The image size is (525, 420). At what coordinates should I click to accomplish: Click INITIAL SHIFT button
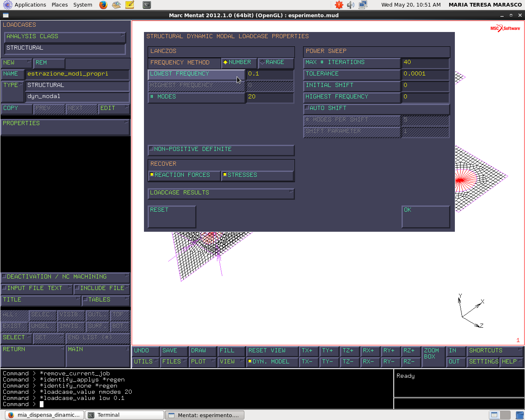[352, 86]
